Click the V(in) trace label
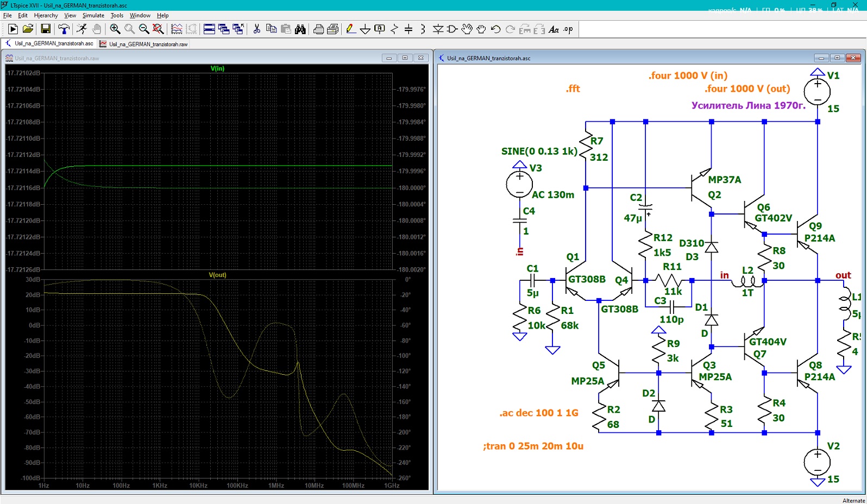Viewport: 867px width, 504px height. point(217,68)
